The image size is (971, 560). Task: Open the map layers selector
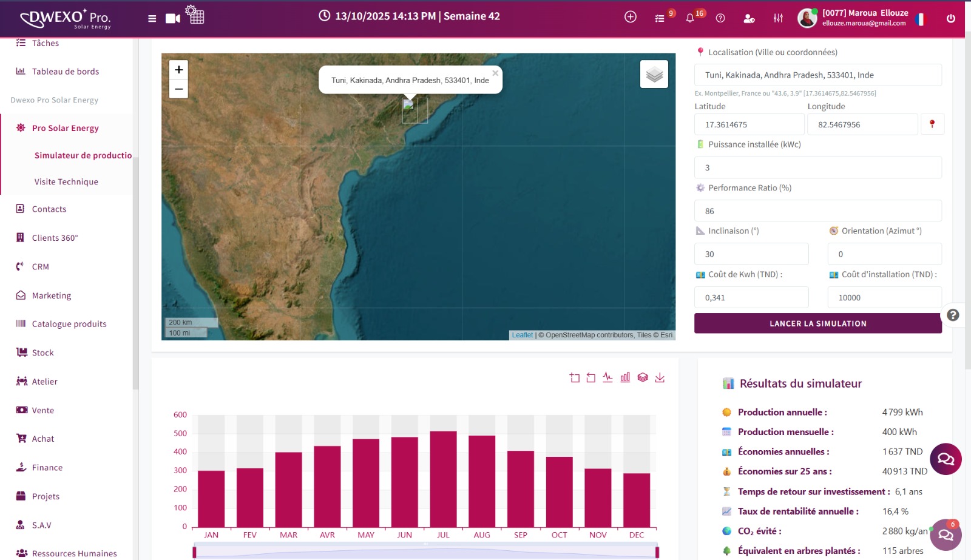coord(654,74)
